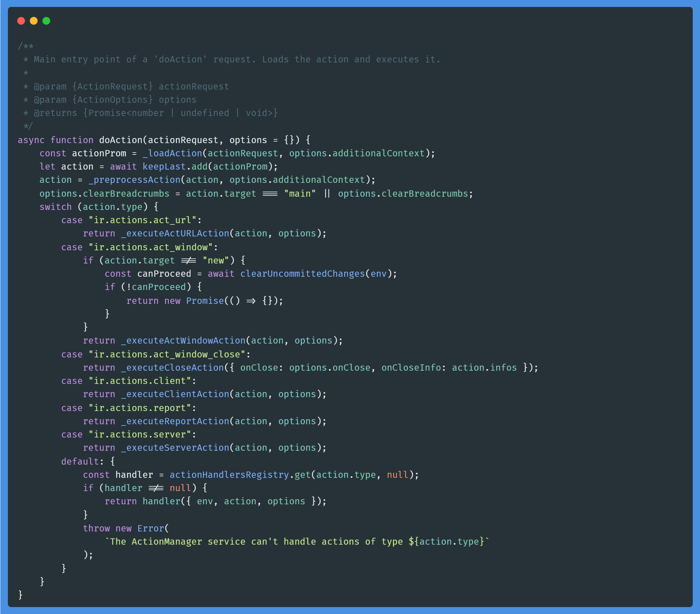Click the red close window dot
The width and height of the screenshot is (700, 614).
click(21, 21)
